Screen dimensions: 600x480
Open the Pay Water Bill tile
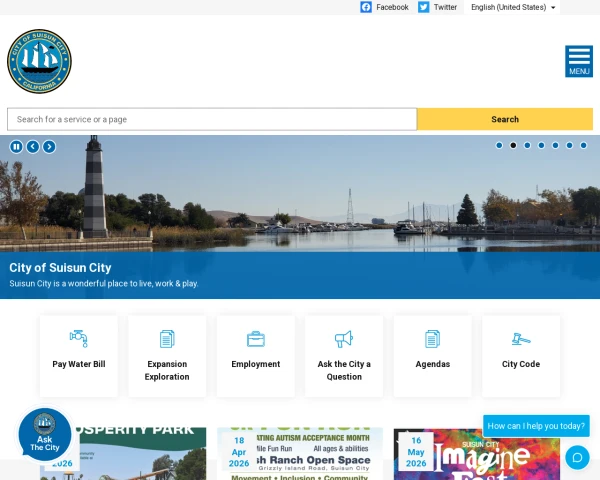79,355
